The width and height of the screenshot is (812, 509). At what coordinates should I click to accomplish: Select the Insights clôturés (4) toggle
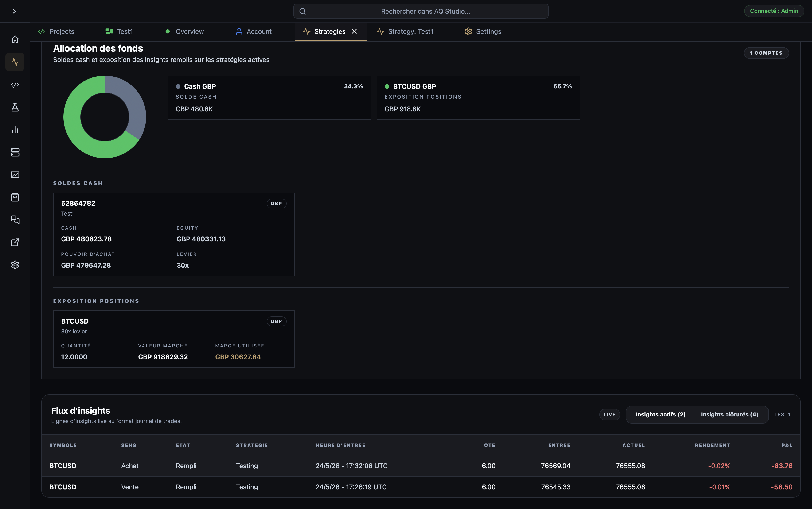(730, 415)
